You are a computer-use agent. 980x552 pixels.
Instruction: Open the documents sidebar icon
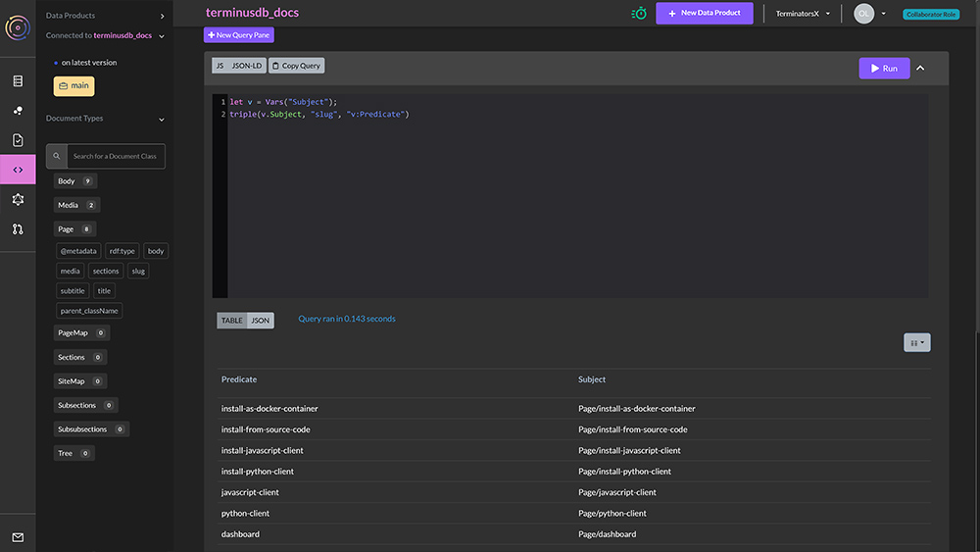[18, 140]
